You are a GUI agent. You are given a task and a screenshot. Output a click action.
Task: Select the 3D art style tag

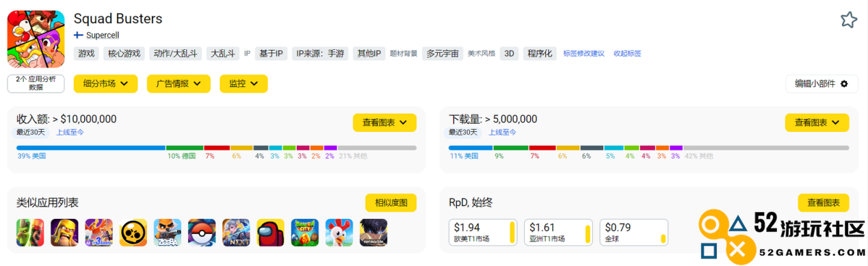pyautogui.click(x=509, y=53)
